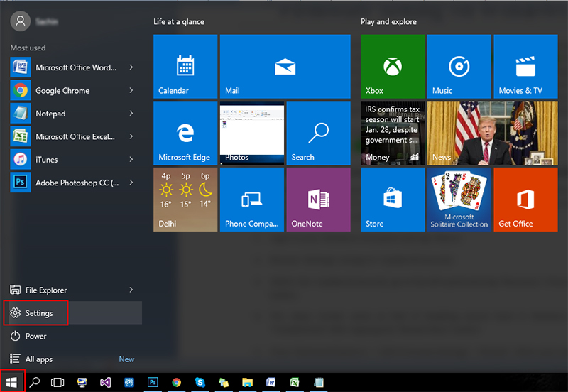The height and width of the screenshot is (392, 568).
Task: Expand the Microsoft Office Word jump list arrow
Action: pyautogui.click(x=131, y=67)
